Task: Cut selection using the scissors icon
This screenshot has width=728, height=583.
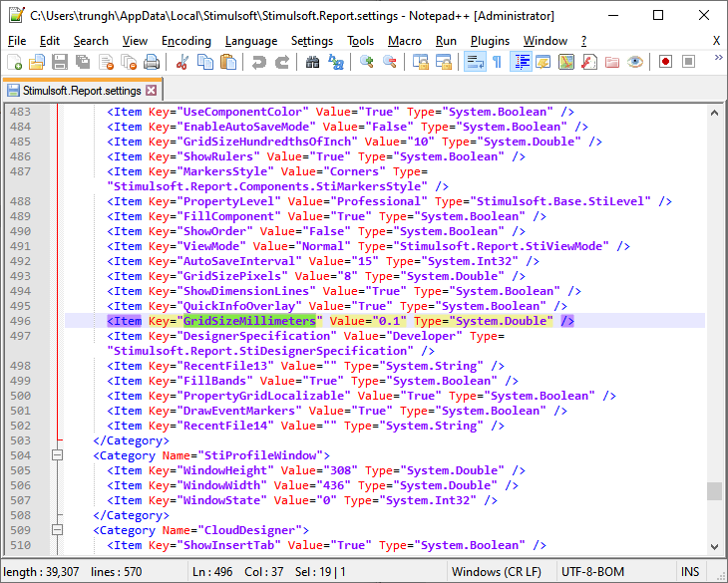Action: (x=182, y=62)
